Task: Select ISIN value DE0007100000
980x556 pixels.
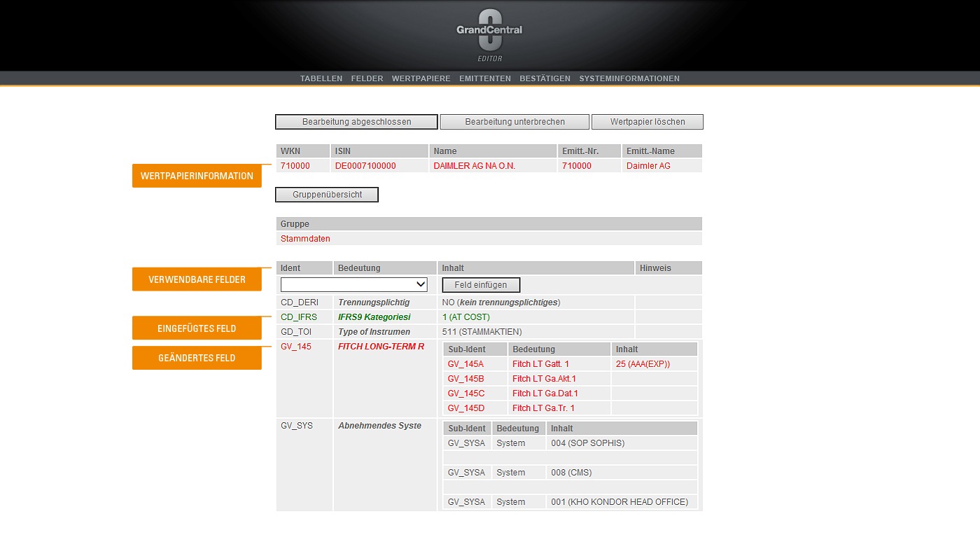Action: pyautogui.click(x=365, y=166)
